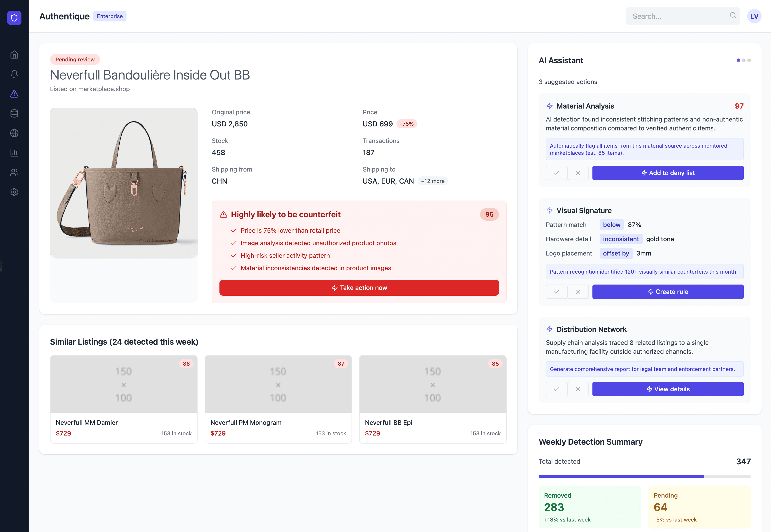Click the Pending review status badge
This screenshot has width=771, height=532.
[75, 59]
